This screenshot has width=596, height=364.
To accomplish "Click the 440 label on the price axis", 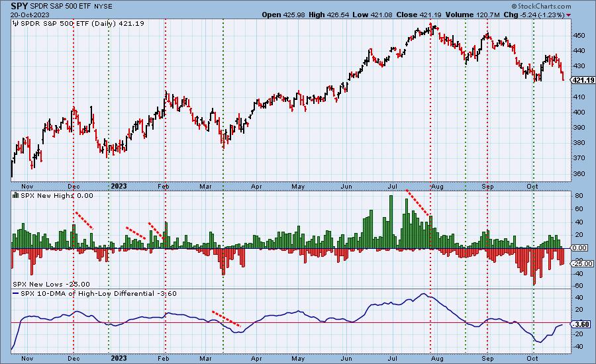I will (x=579, y=50).
